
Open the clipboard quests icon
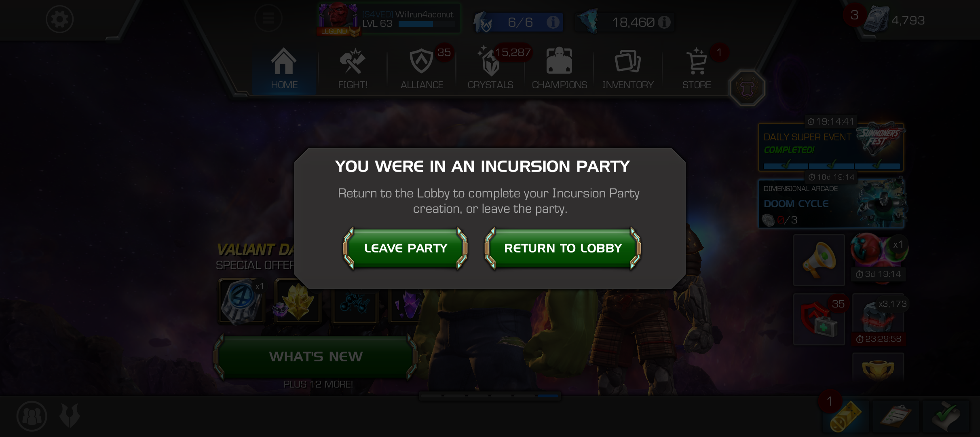pos(896,416)
